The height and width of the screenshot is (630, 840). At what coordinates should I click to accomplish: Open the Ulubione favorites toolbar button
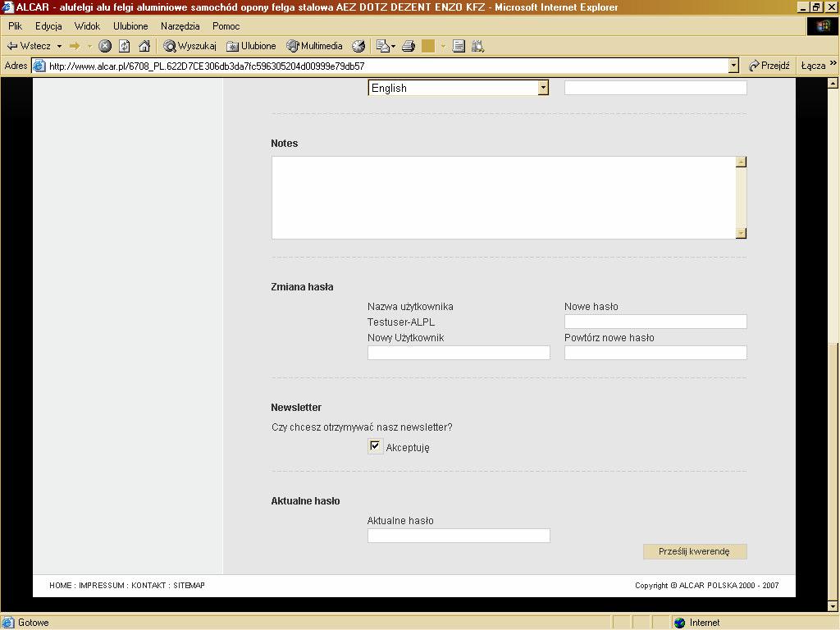click(x=251, y=46)
